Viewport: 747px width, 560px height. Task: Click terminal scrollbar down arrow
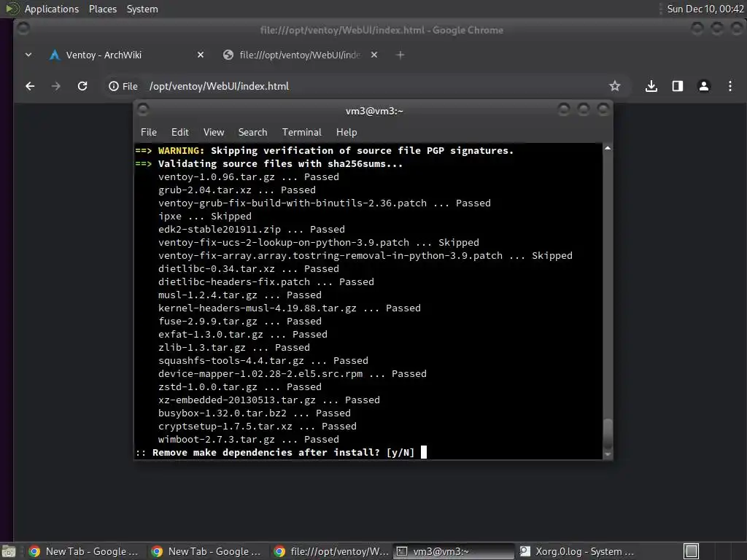pyautogui.click(x=608, y=455)
